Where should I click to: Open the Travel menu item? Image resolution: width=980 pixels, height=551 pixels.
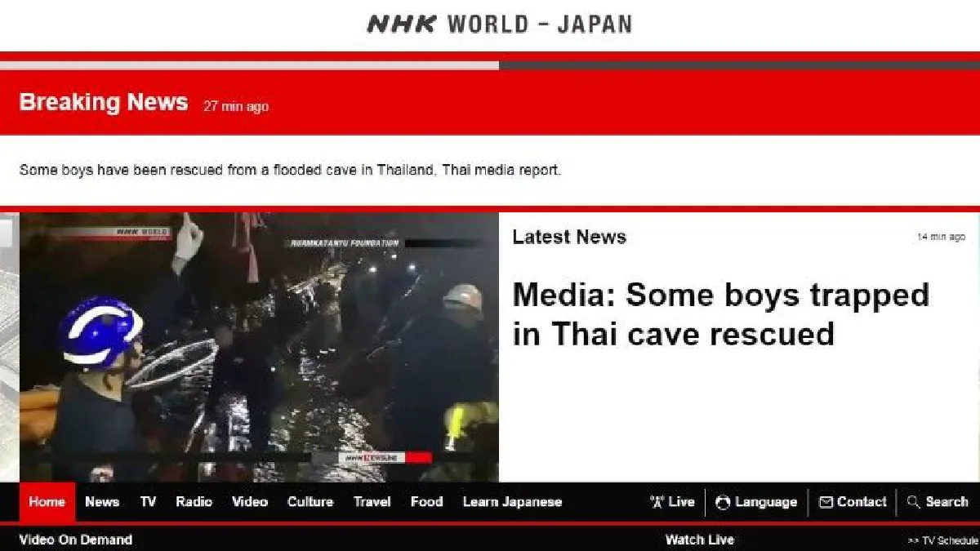click(x=372, y=502)
